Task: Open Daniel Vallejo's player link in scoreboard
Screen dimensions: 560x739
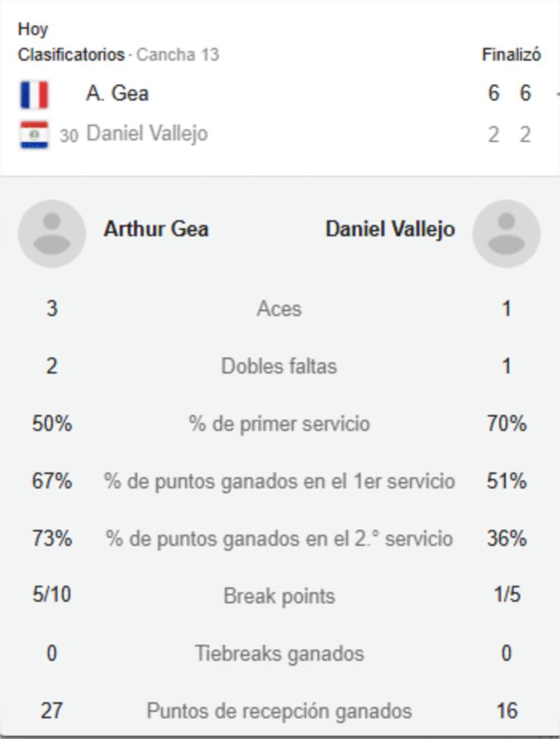Action: [x=146, y=134]
